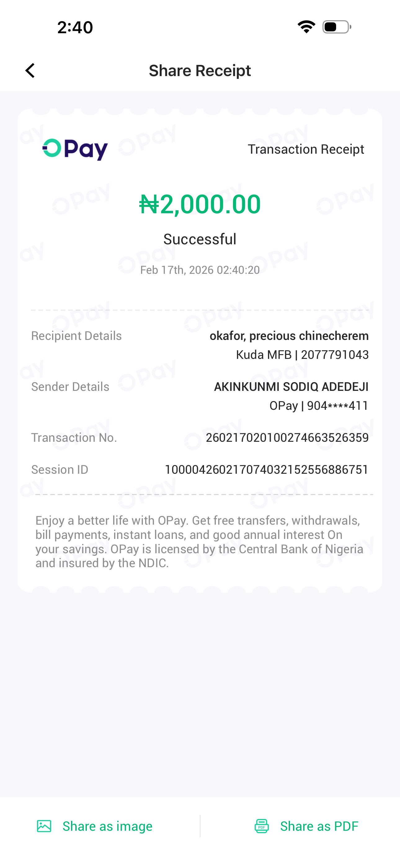Image resolution: width=400 pixels, height=868 pixels.
Task: Go back using the back arrow
Action: pos(30,71)
